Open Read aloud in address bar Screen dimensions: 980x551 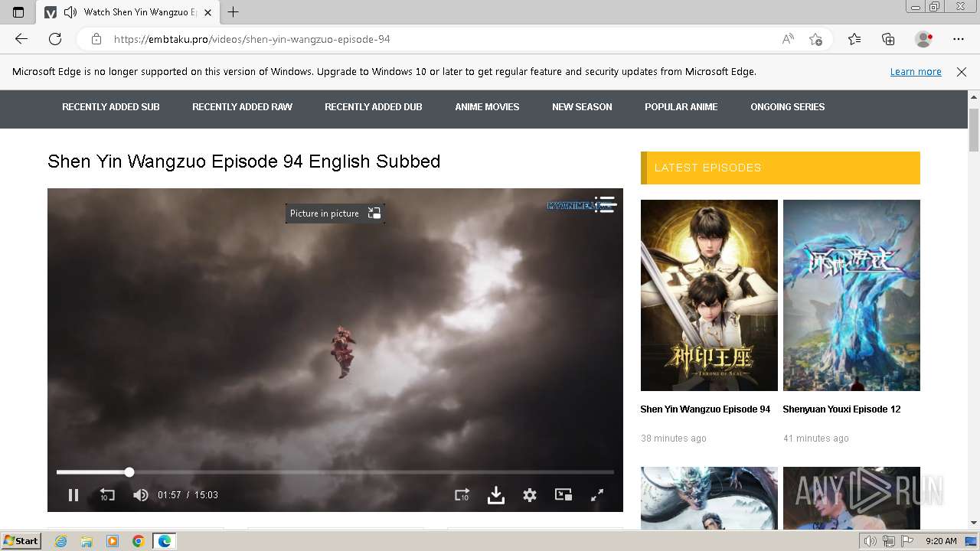[788, 39]
